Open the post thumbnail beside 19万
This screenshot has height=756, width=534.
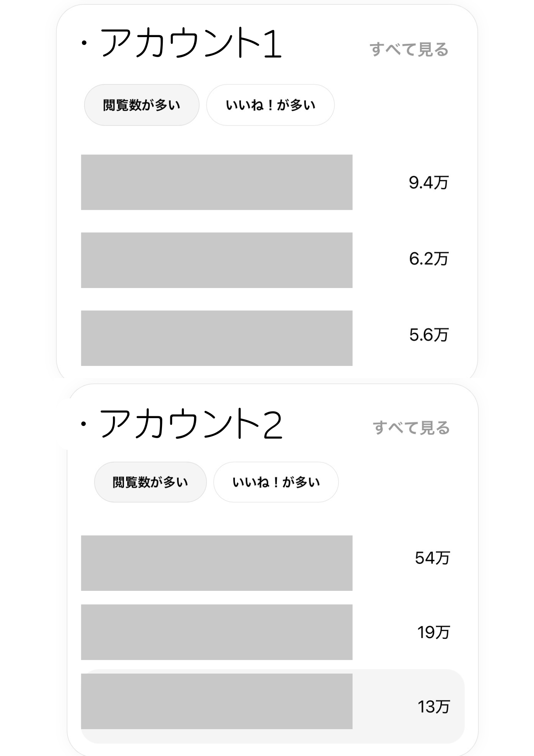click(x=216, y=632)
